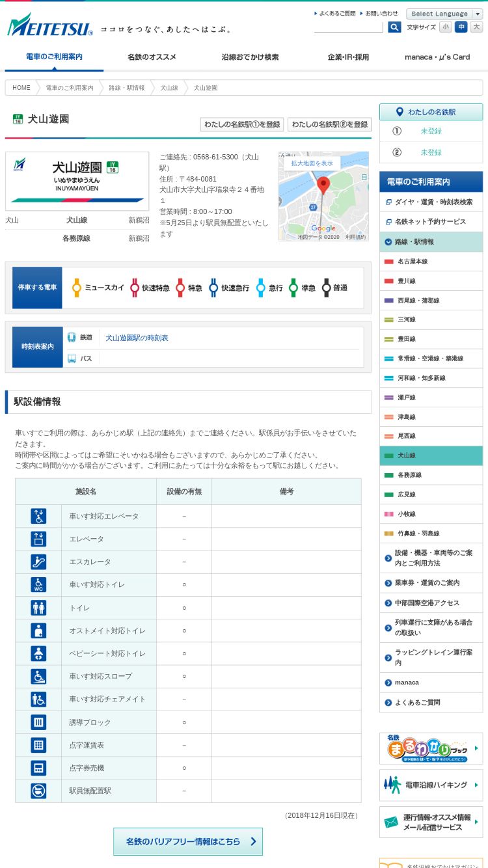
Task: Click the 誘導ブロック guide block icon
Action: [38, 722]
